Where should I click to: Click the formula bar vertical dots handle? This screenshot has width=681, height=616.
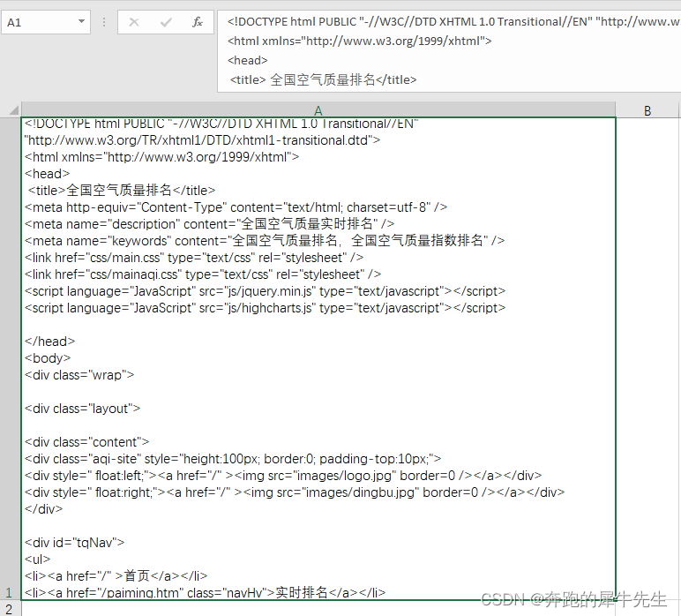[104, 22]
